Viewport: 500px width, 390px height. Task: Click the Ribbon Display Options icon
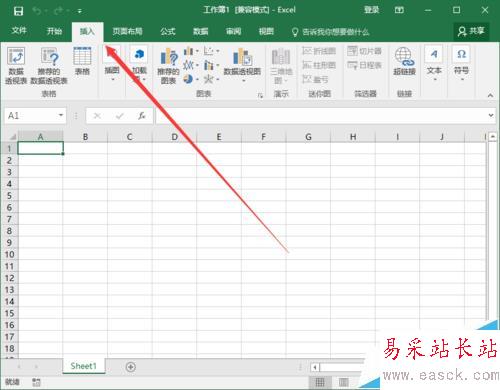[x=399, y=10]
